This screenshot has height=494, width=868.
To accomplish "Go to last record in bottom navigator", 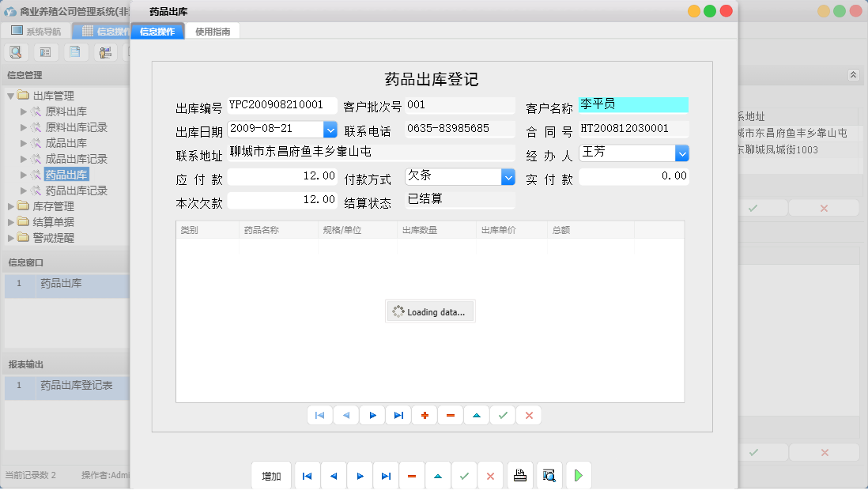I will tap(385, 476).
